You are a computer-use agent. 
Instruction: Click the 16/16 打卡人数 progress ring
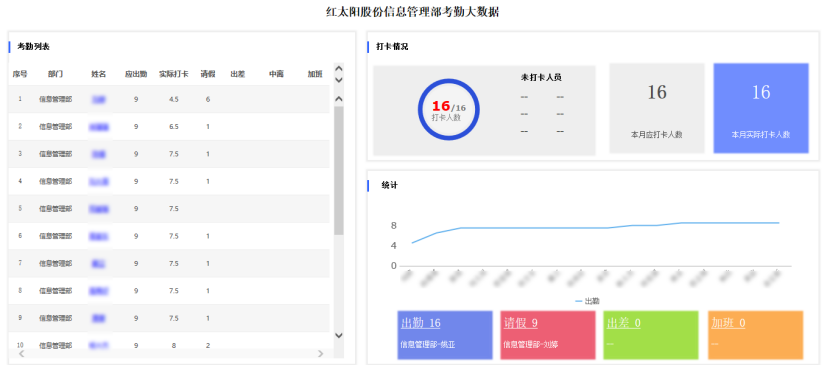(x=448, y=110)
